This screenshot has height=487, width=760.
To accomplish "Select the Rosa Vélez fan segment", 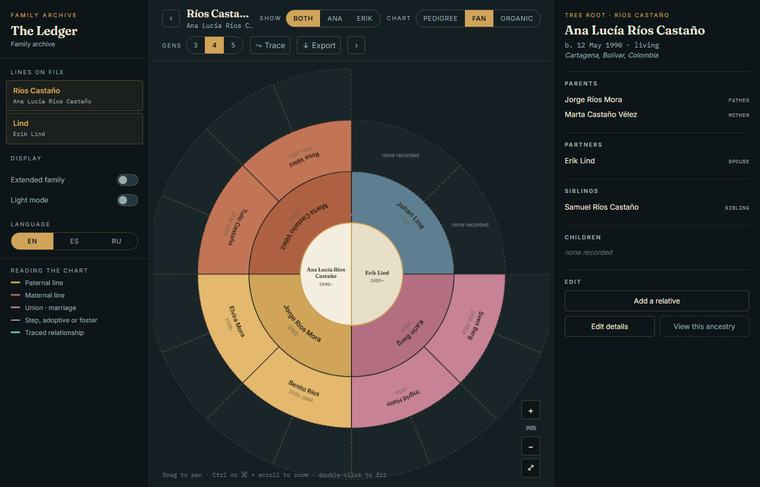I will (304, 155).
